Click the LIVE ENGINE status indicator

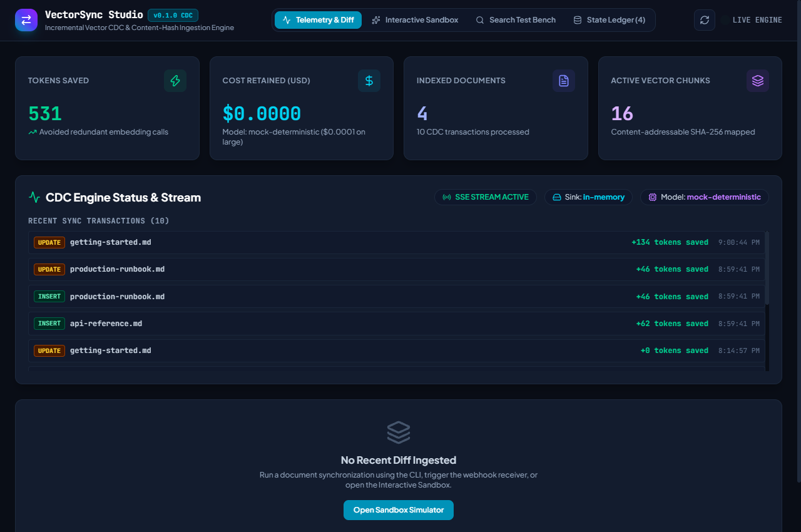point(752,20)
